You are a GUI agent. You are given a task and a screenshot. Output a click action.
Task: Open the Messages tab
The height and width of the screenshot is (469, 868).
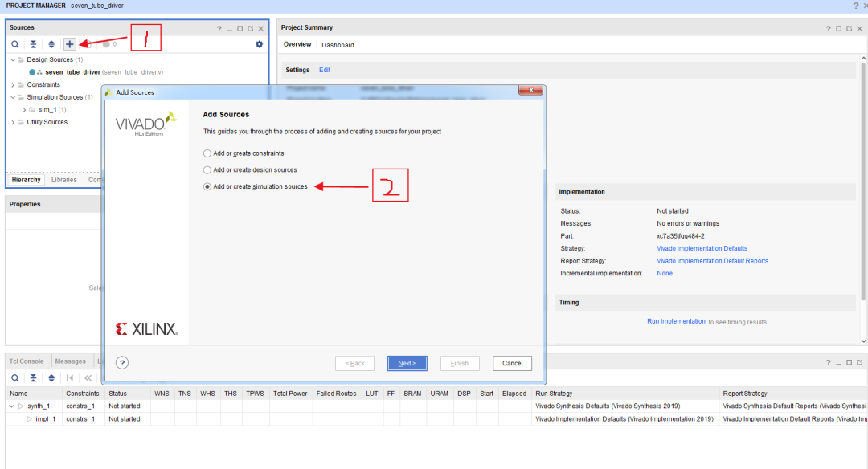70,361
